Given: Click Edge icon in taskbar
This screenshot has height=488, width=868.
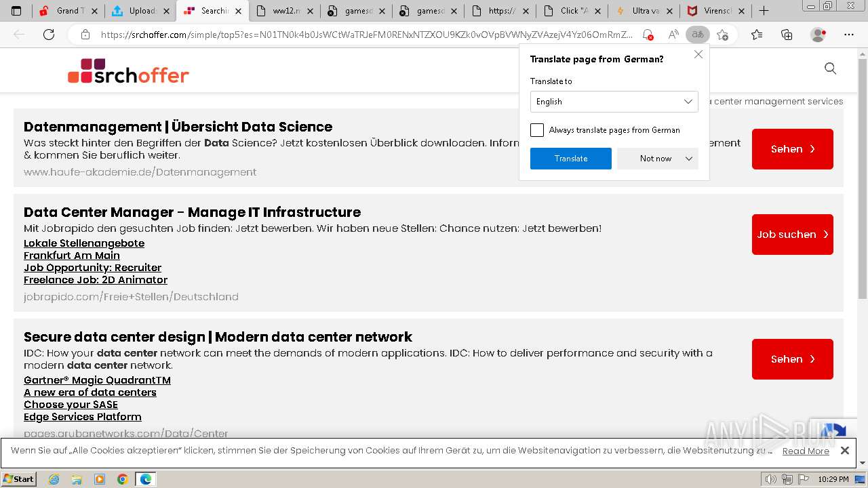Looking at the screenshot, I should pos(145,479).
